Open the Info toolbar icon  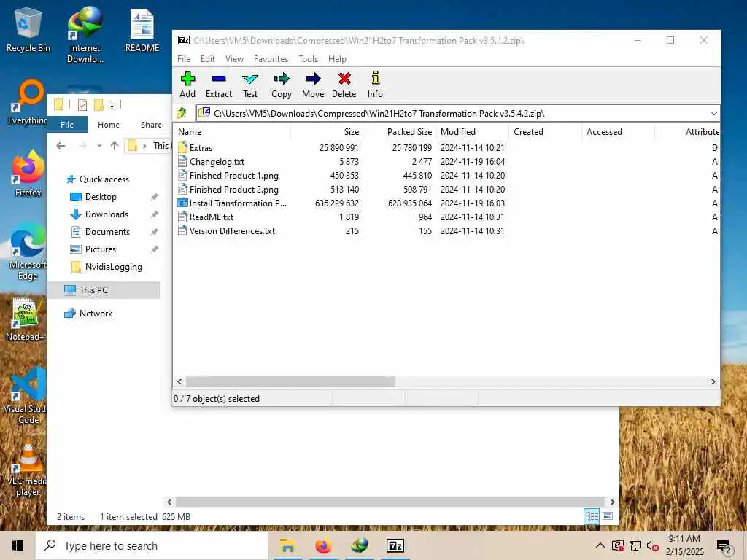(x=375, y=85)
